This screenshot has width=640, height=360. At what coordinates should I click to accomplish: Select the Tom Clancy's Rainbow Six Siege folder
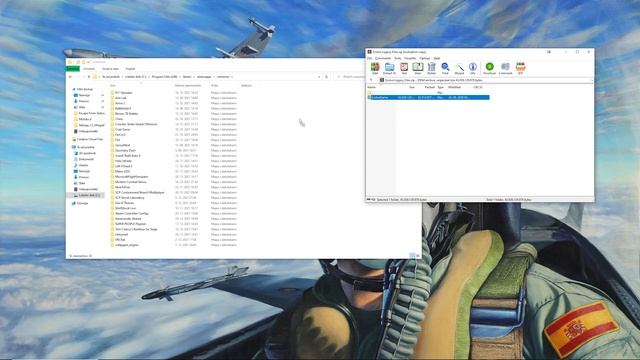pos(136,229)
